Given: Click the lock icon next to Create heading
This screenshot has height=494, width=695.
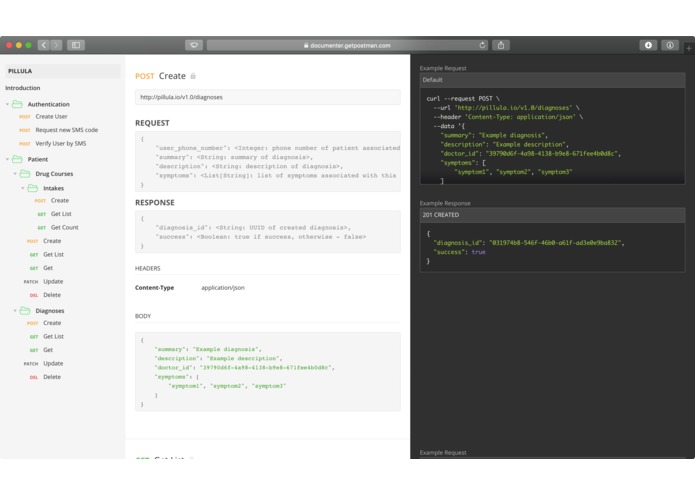Looking at the screenshot, I should tap(193, 76).
